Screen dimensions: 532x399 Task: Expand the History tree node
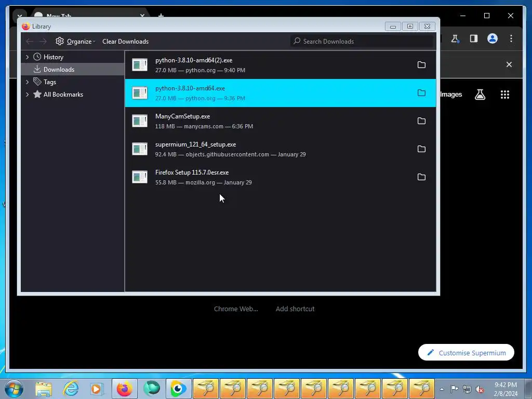[27, 57]
